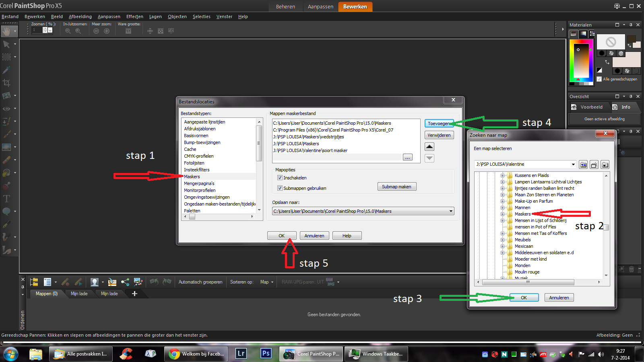The width and height of the screenshot is (644, 362).
Task: Select the Pick arrow tool
Action: tap(6, 44)
